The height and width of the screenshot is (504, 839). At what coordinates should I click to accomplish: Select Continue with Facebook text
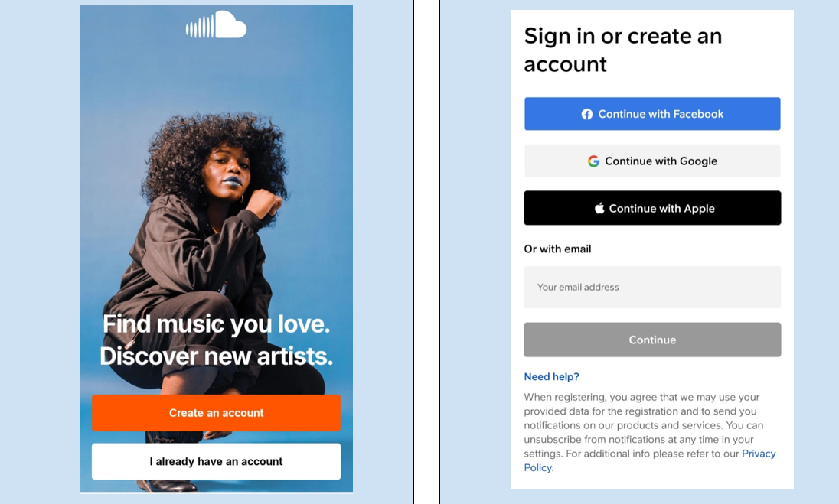coord(661,114)
